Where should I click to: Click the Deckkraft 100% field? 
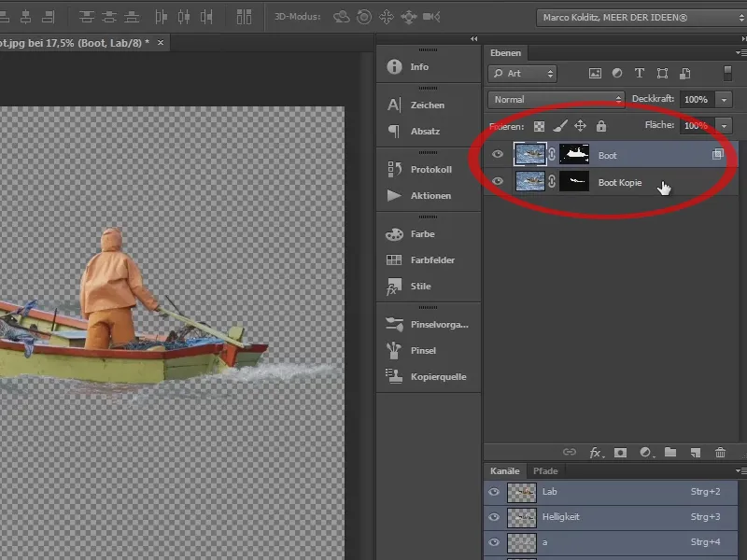[x=698, y=100]
